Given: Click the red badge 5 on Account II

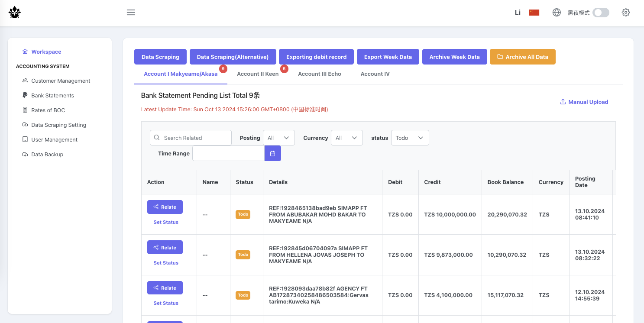Looking at the screenshot, I should (x=284, y=68).
